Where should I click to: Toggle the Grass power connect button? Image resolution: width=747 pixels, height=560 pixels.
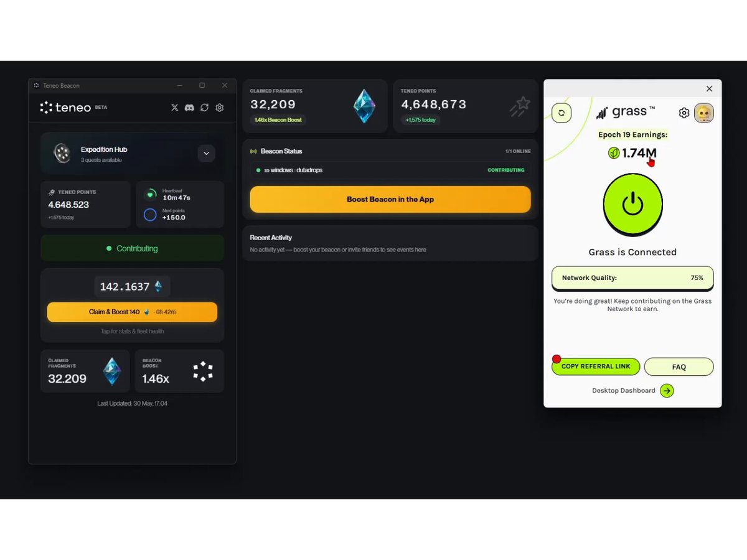(632, 204)
